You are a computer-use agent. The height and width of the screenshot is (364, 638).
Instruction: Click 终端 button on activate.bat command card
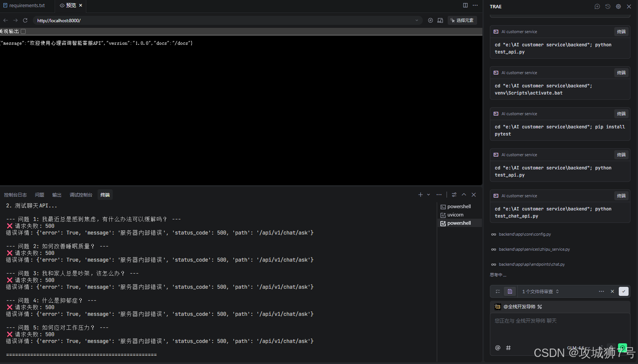[621, 73]
